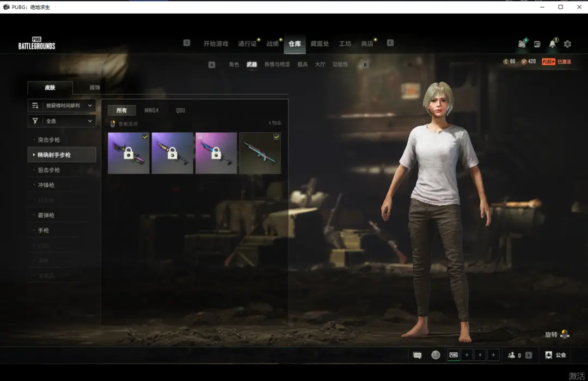Select the unlocked teal rifle skin thumbnail
Screen dimensions: 588x381
[x=260, y=153]
